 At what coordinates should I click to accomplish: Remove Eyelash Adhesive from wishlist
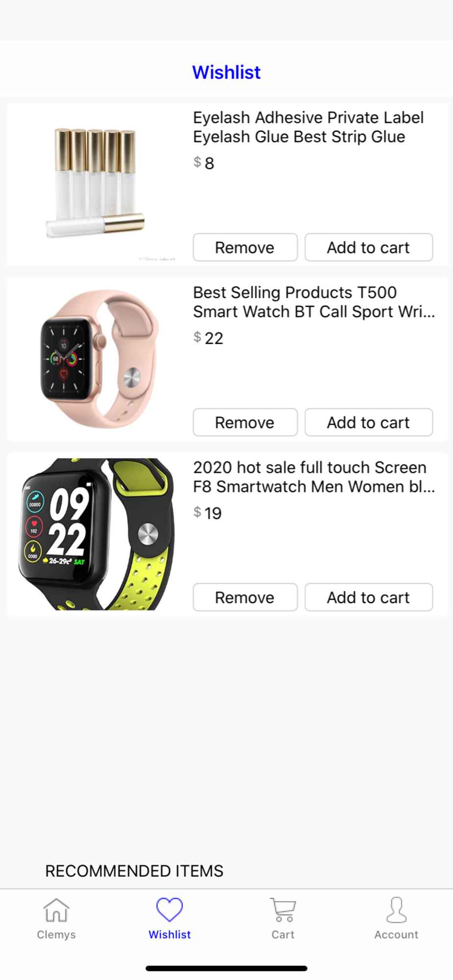pyautogui.click(x=245, y=247)
